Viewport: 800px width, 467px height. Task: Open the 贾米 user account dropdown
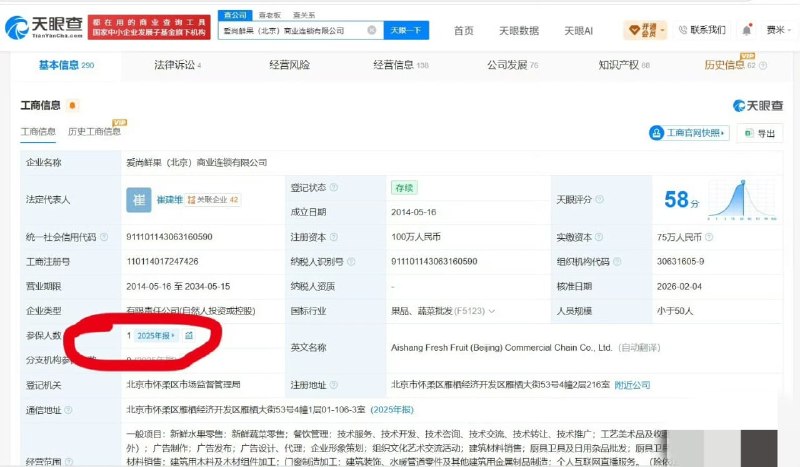point(779,30)
